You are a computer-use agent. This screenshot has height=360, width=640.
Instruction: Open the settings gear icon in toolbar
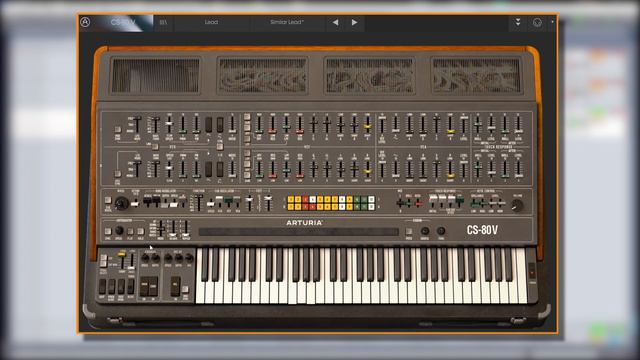click(x=537, y=22)
